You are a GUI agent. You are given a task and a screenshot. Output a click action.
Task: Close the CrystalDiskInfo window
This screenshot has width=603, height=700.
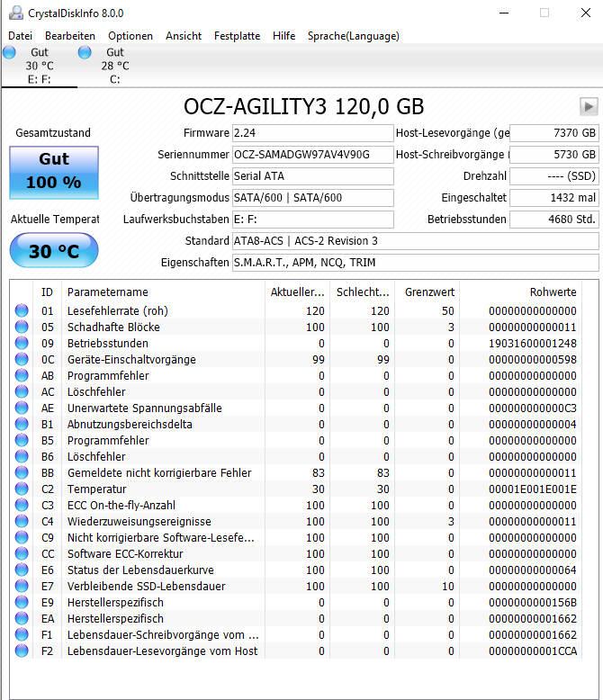click(x=586, y=13)
